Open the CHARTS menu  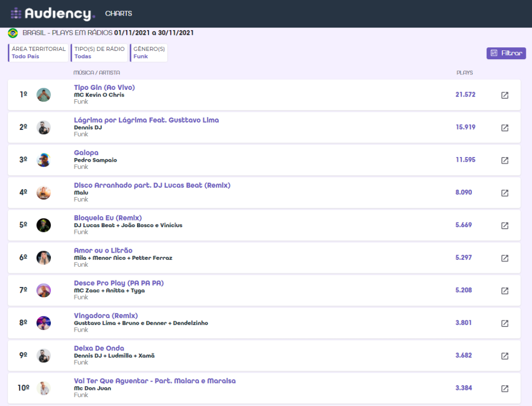[x=118, y=14]
